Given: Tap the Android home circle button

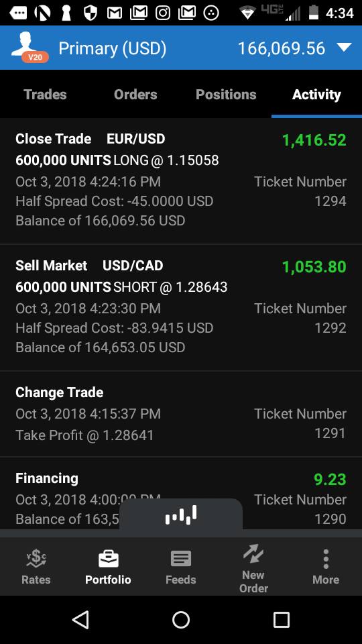Looking at the screenshot, I should click(181, 619).
